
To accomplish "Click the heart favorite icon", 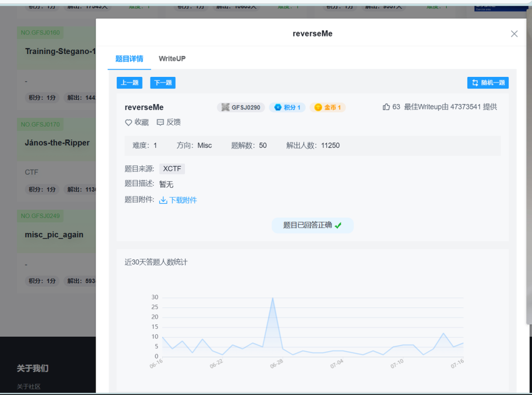I will [x=128, y=123].
